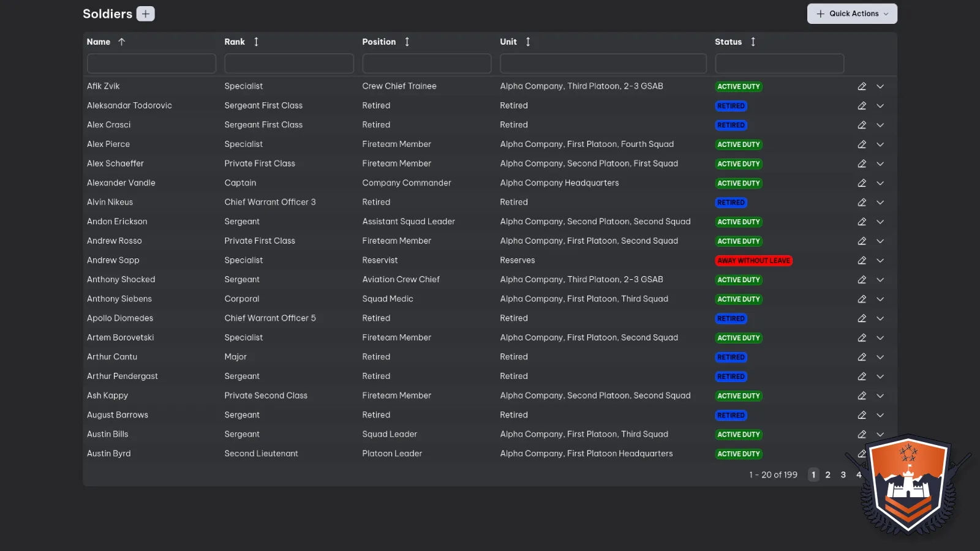Screen dimensions: 980x551
Task: Expand the Ash Kappy row chevron
Action: [880, 395]
